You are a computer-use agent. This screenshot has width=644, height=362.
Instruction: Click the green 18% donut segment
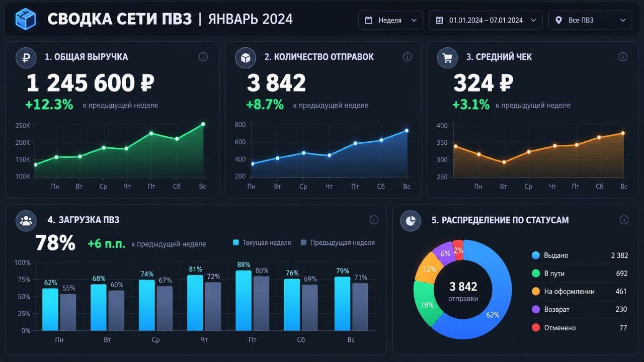426,304
